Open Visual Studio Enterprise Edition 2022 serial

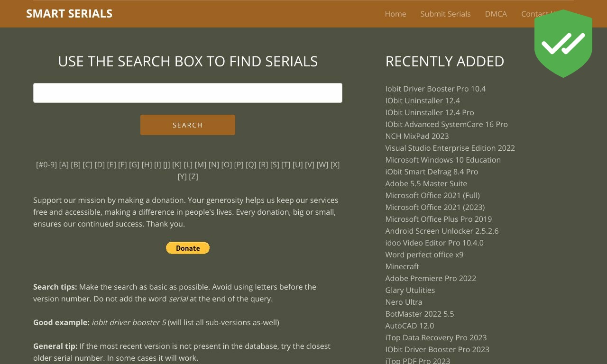click(x=450, y=148)
